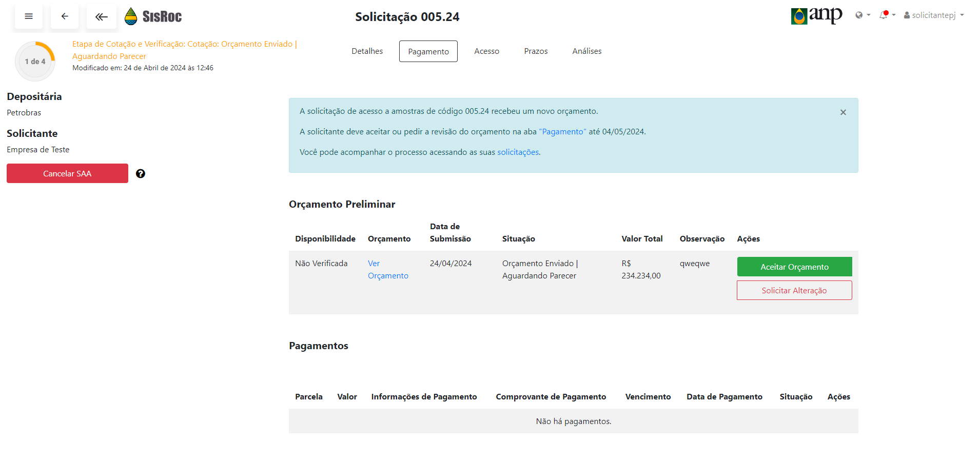Click the 24/04/2024 submission date
980x463 pixels.
(x=450, y=264)
